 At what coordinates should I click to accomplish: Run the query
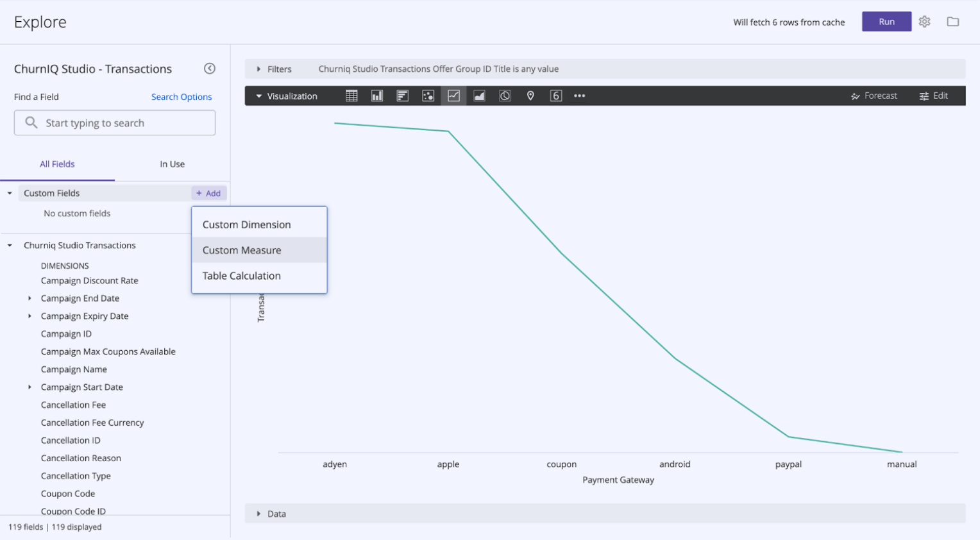(886, 22)
